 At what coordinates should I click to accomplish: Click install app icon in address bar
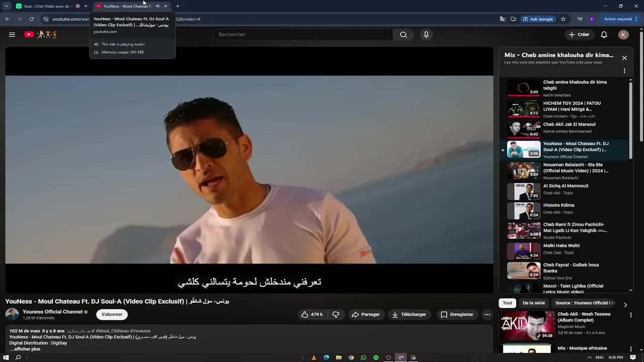pos(514,19)
